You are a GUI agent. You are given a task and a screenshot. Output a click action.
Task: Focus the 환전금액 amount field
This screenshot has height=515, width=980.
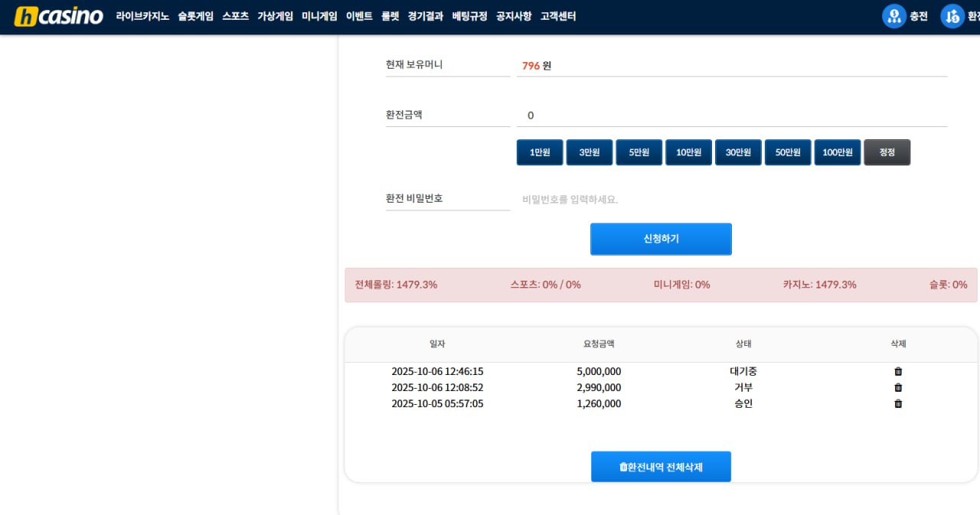[x=731, y=116]
